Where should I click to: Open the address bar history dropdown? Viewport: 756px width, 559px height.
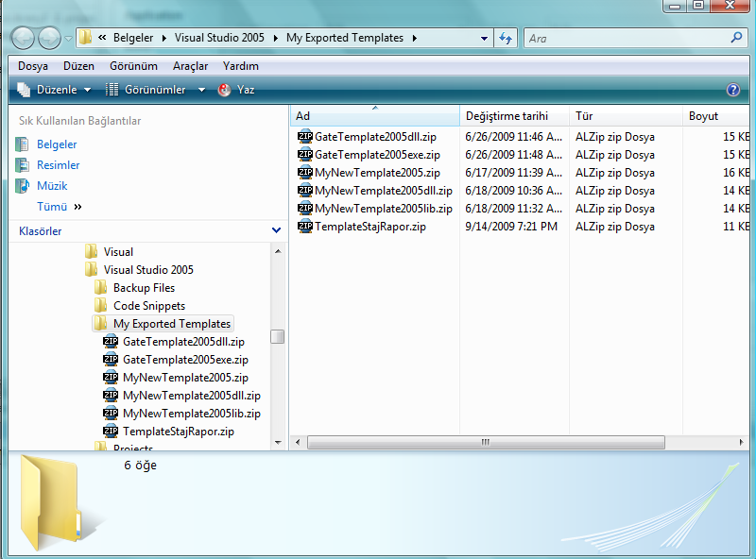[485, 39]
